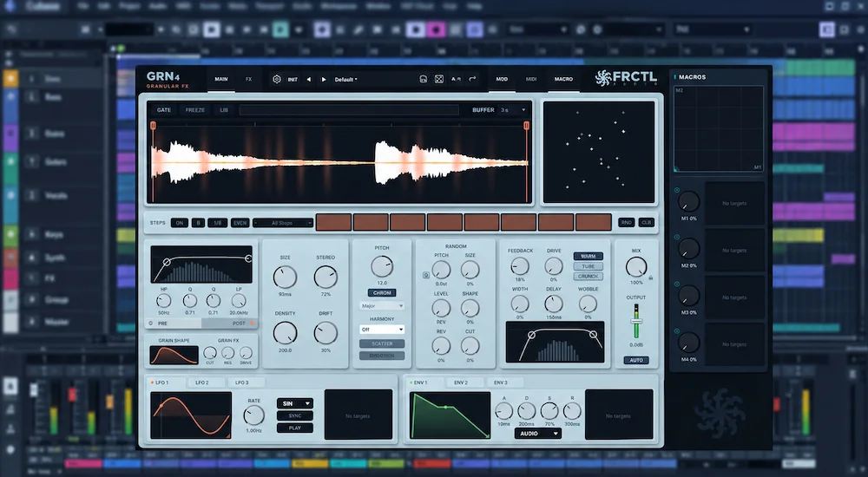Toggle A/B comparison button
Viewport: 868px width, 477px height.
pyautogui.click(x=457, y=79)
